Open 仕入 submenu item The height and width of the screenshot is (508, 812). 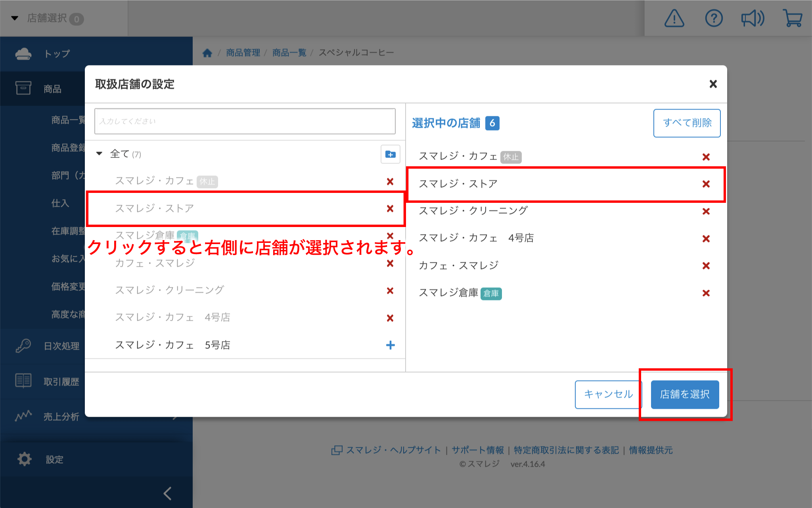coord(60,203)
